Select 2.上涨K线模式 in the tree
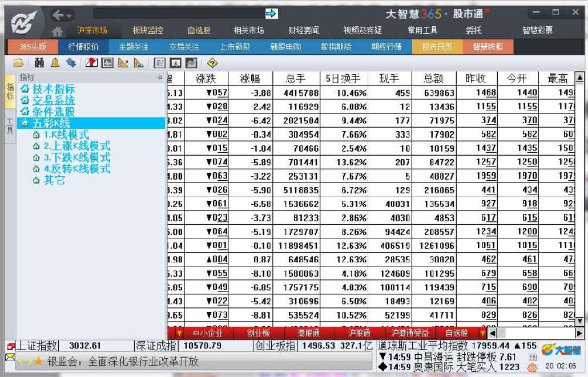 point(77,146)
